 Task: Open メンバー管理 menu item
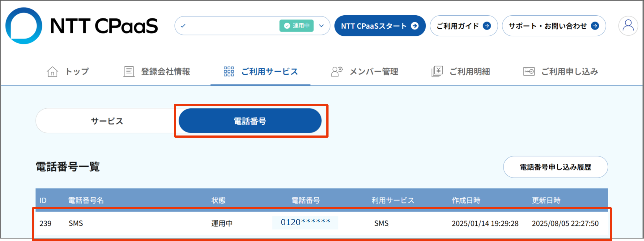pyautogui.click(x=364, y=72)
